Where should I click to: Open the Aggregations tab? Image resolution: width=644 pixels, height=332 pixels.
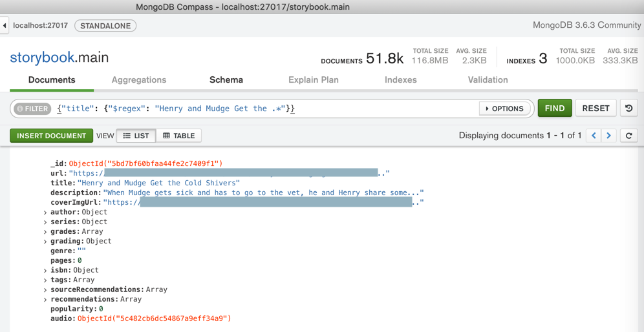click(139, 80)
